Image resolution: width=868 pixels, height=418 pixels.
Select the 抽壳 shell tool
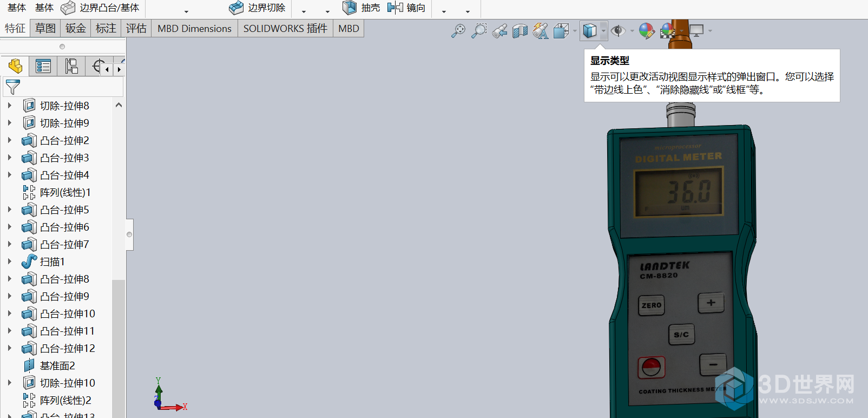(x=362, y=8)
